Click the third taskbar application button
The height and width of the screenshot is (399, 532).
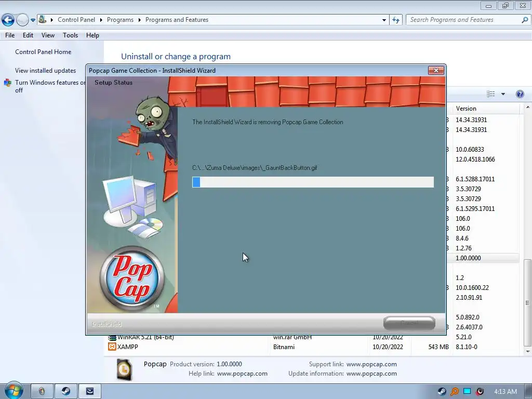89,391
